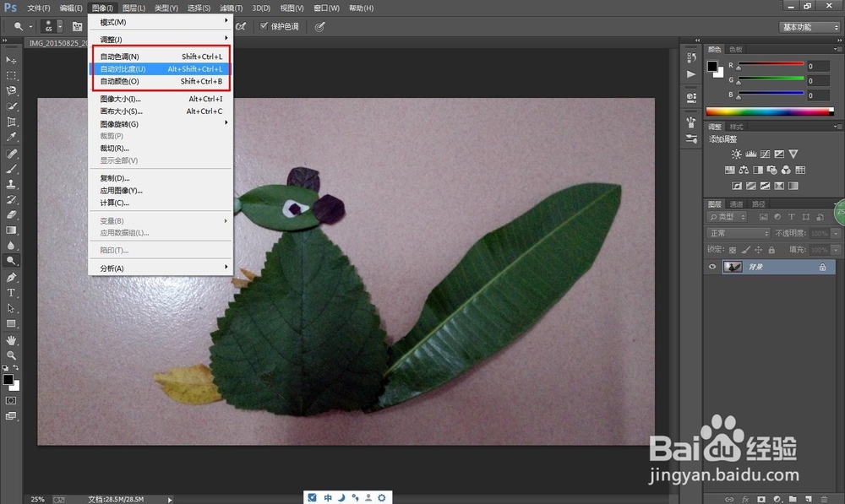Image resolution: width=845 pixels, height=504 pixels.
Task: Open the 正常 blend mode dropdown
Action: [739, 233]
